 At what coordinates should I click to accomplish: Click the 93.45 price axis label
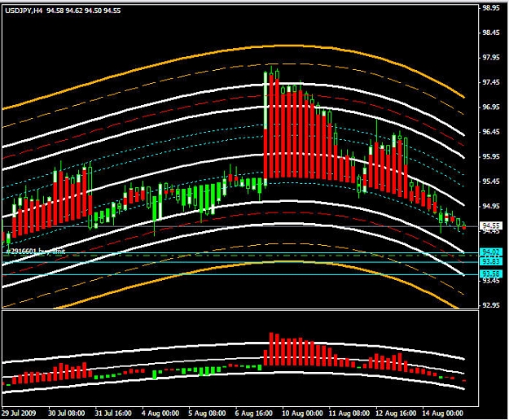coord(491,281)
